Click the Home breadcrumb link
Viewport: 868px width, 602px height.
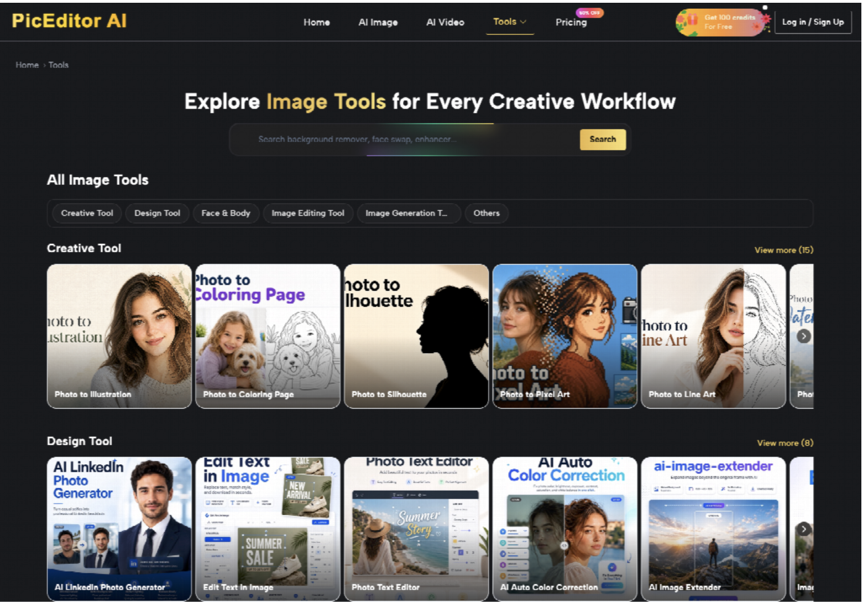click(27, 65)
